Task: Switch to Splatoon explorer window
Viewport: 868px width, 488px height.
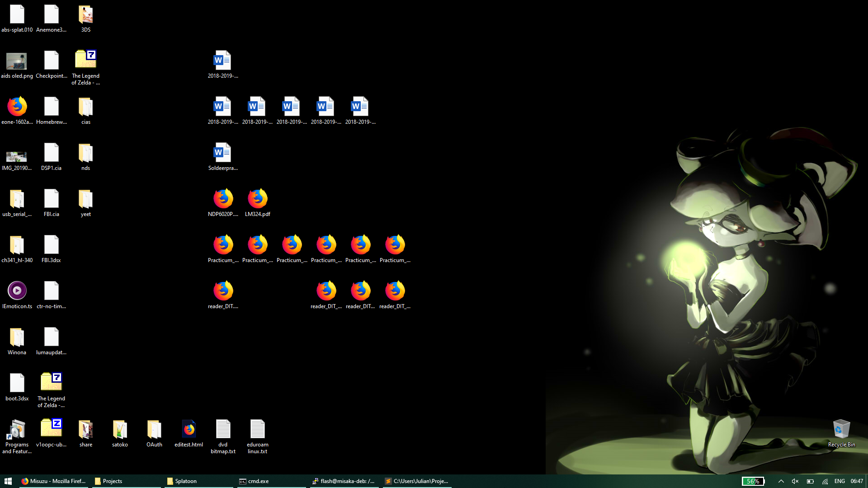Action: 198,481
